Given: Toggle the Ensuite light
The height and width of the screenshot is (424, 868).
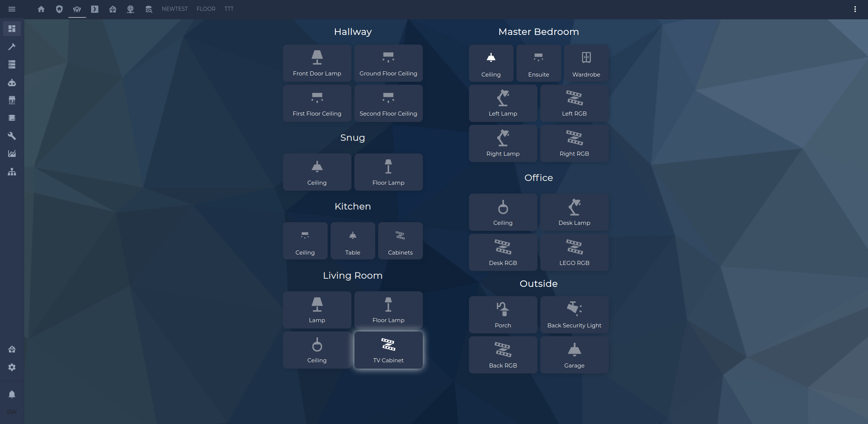Looking at the screenshot, I should 539,63.
